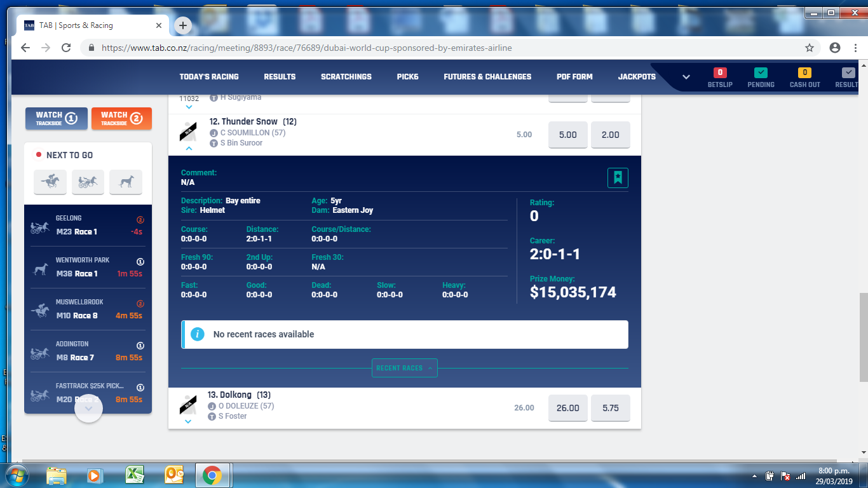Screen dimensions: 868x488
Task: Open the Addington M8 Race 7 link
Action: tap(88, 351)
